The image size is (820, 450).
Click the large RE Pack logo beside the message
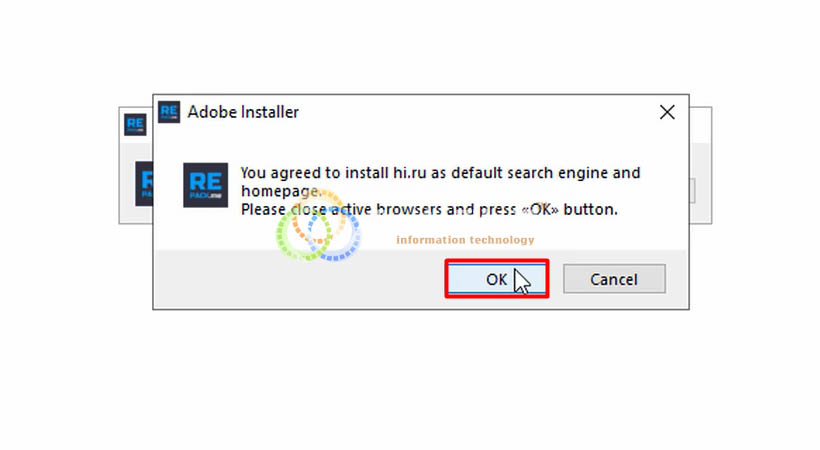(205, 185)
